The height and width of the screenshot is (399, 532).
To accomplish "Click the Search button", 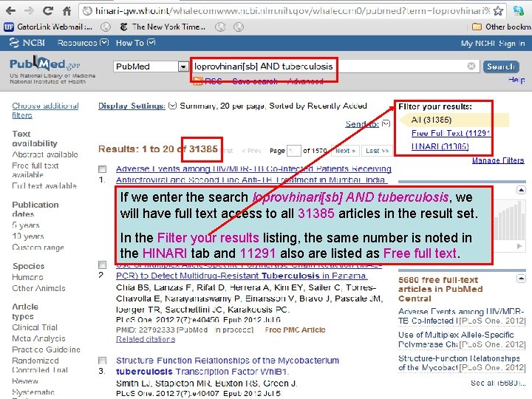I will (501, 66).
